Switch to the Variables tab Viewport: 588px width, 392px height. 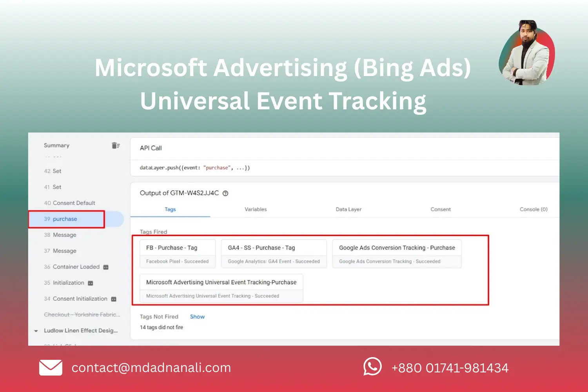pyautogui.click(x=256, y=209)
